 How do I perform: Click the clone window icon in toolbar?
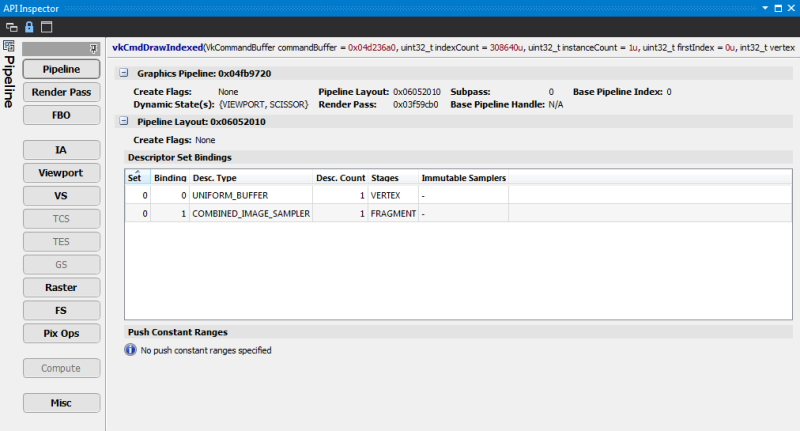12,25
